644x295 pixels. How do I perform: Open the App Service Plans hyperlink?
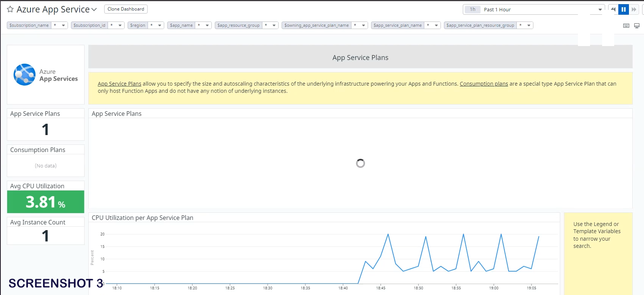(x=119, y=84)
